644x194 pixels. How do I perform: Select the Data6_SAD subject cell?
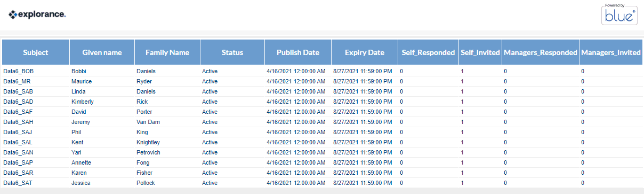point(19,102)
